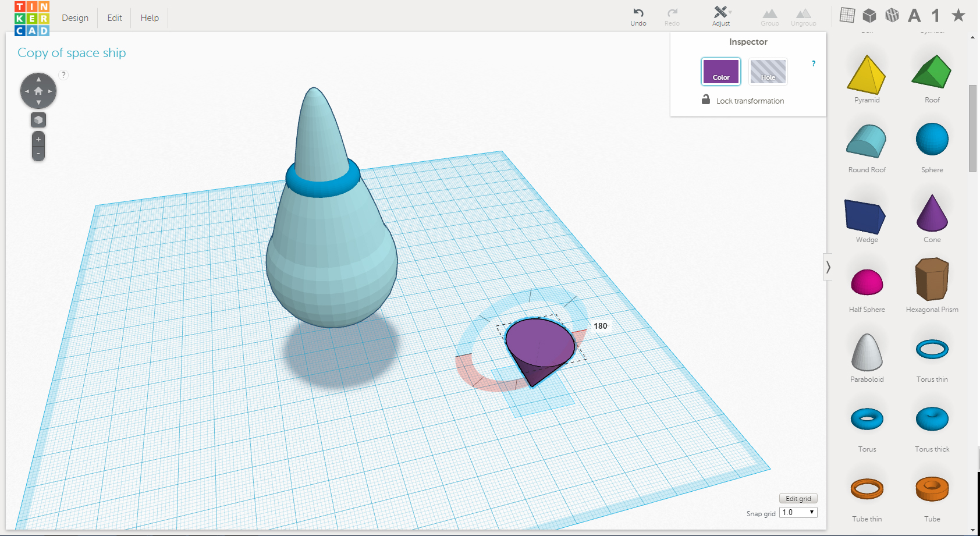This screenshot has width=980, height=536.
Task: Click the 'Copy of space ship' title
Action: coord(72,53)
